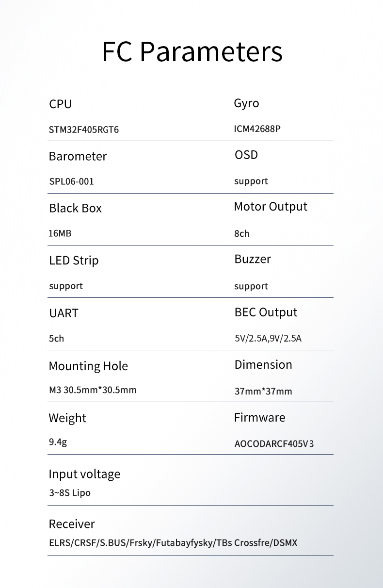Select the Buzzer label
The image size is (383, 588).
[253, 259]
